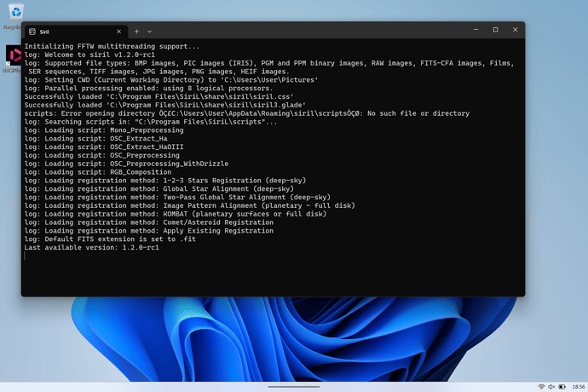Maximize the terminal window

coord(495,30)
